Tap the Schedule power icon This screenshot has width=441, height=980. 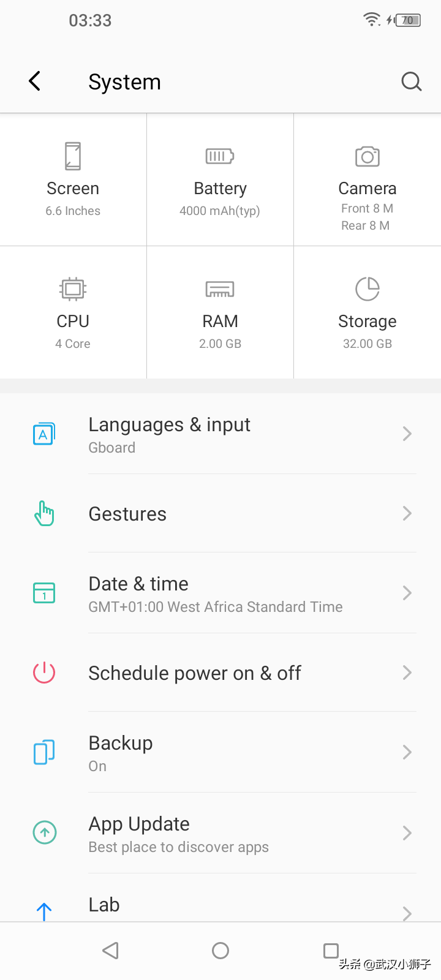[x=44, y=673]
